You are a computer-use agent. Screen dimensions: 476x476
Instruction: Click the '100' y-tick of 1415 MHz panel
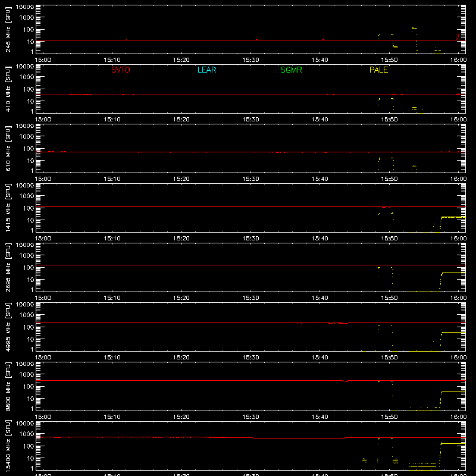28,208
